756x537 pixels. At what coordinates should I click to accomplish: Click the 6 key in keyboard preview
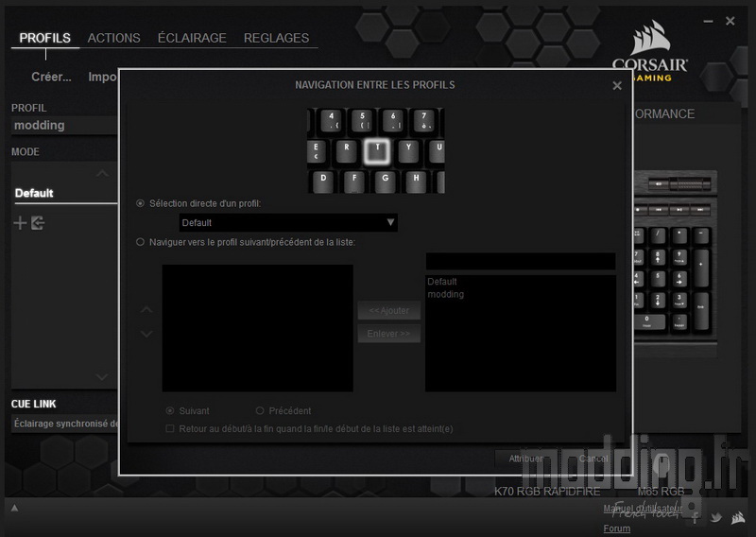[x=393, y=121]
